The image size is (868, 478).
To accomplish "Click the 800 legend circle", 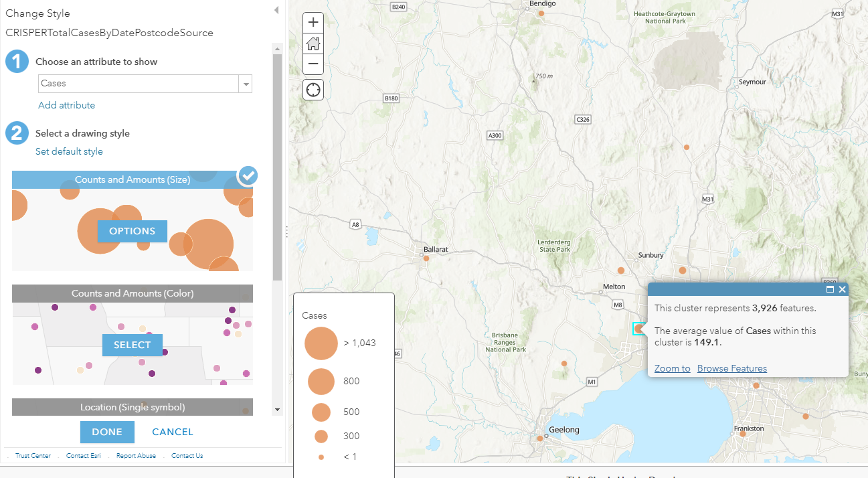I will point(321,381).
